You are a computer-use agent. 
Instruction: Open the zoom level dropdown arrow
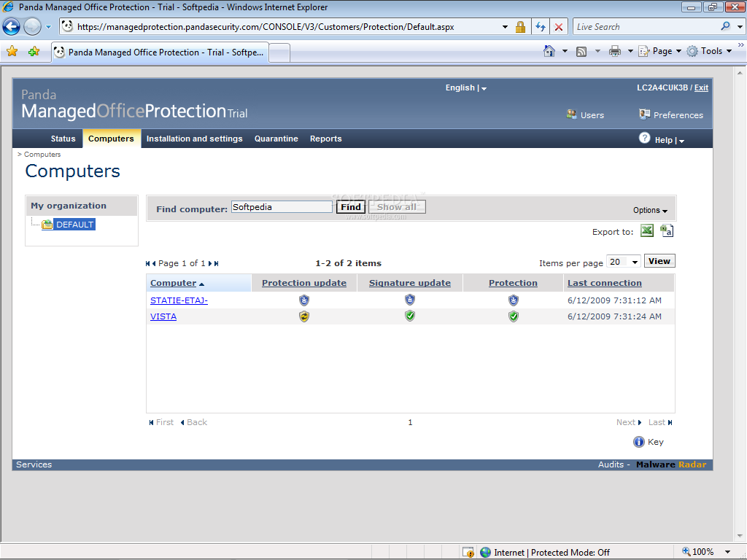point(728,552)
